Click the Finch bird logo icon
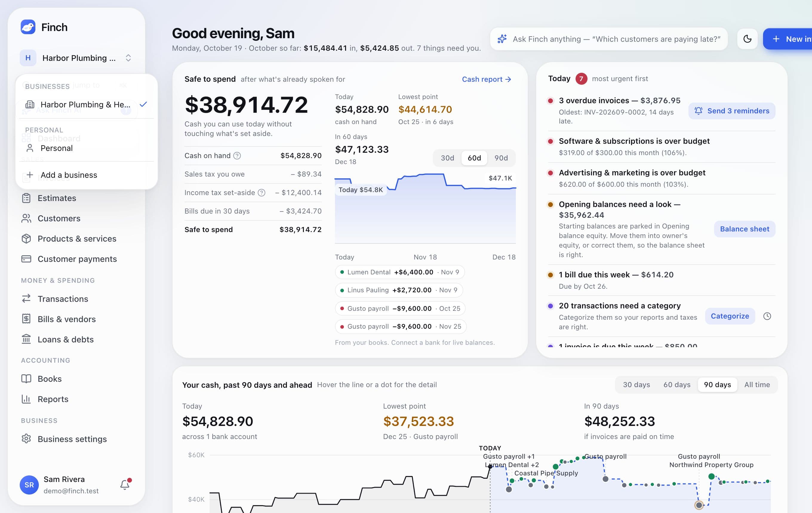Viewport: 812px width, 513px height. 28,27
